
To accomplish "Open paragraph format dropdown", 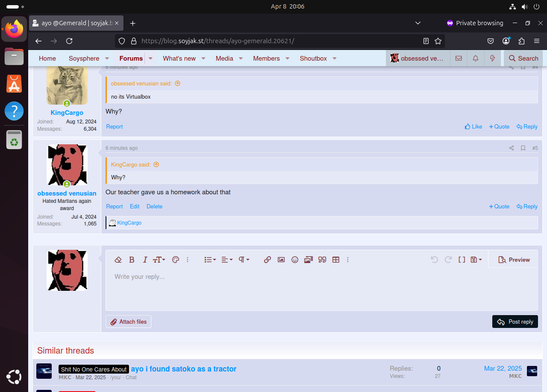I will tap(244, 260).
